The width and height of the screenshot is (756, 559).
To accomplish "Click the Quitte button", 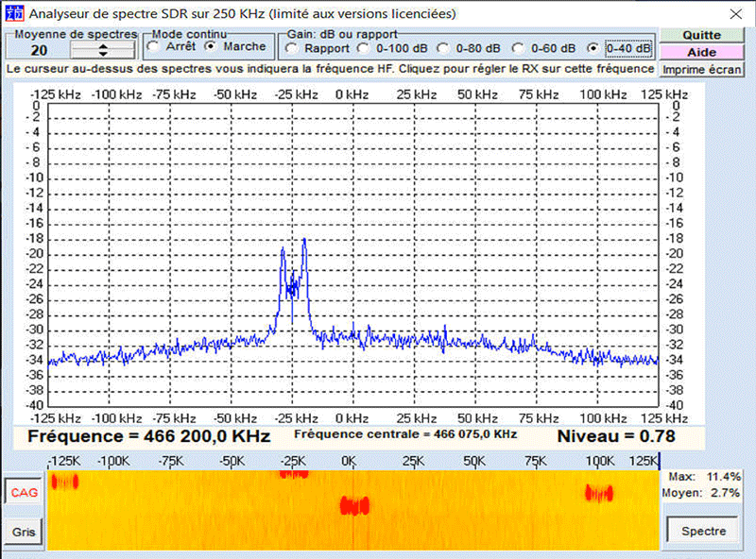I will tap(701, 35).
